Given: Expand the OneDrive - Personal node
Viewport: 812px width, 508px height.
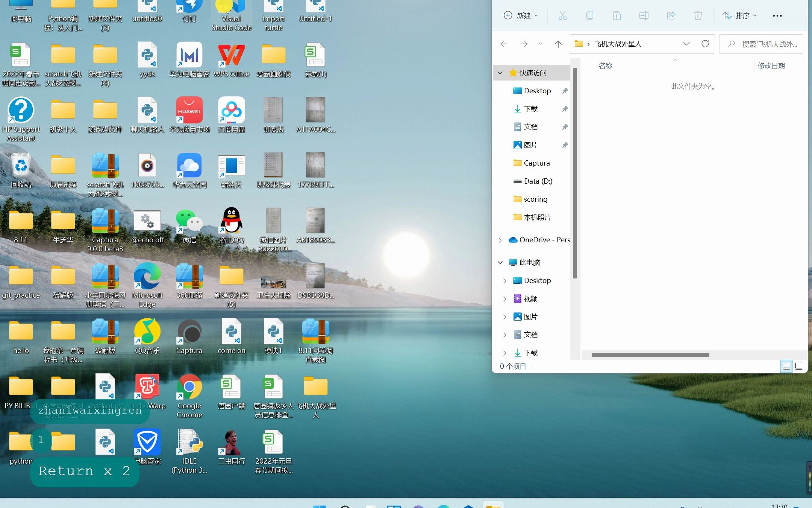Looking at the screenshot, I should (x=500, y=240).
